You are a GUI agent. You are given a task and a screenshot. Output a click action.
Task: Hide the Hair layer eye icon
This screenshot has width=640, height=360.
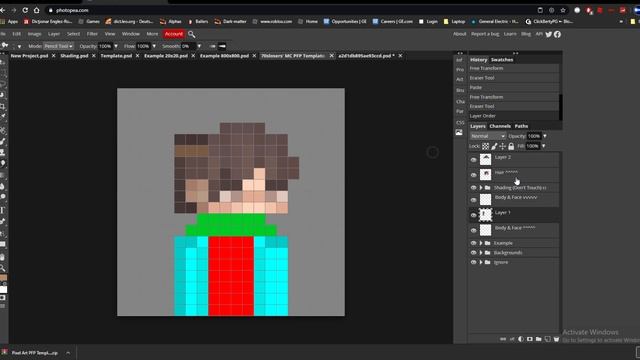pyautogui.click(x=473, y=175)
